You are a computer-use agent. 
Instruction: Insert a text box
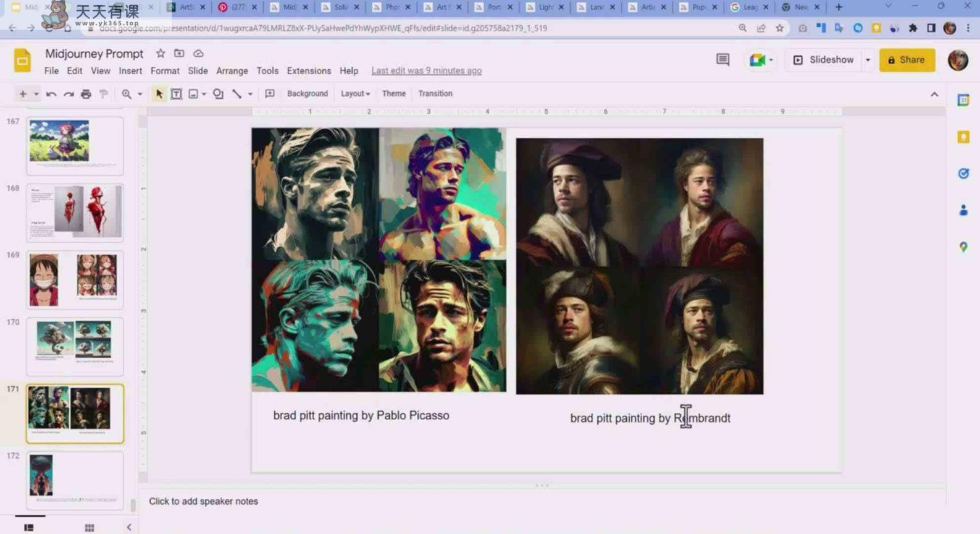point(176,94)
